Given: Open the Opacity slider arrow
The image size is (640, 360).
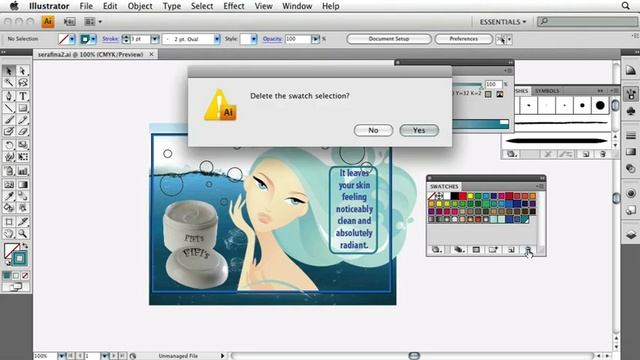Looking at the screenshot, I should (315, 39).
